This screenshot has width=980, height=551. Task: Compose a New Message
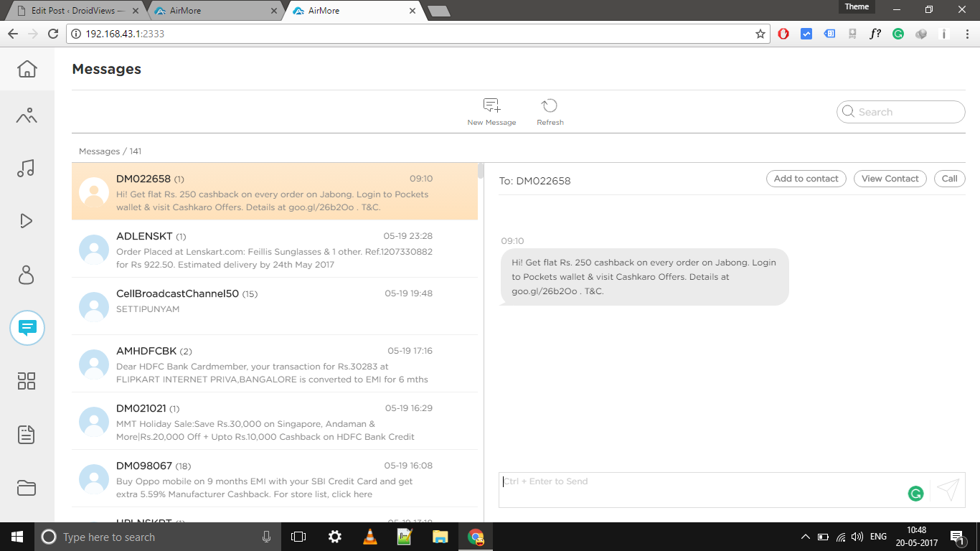[491, 112]
